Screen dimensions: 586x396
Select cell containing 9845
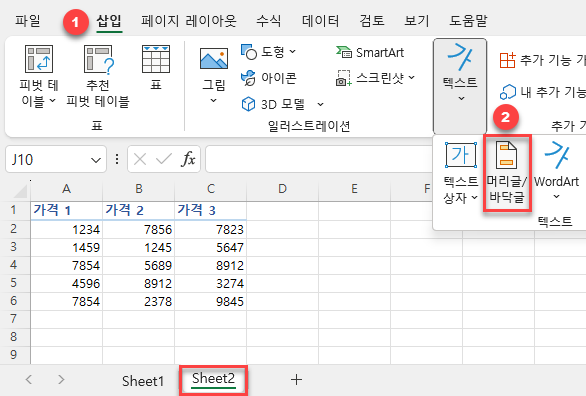click(x=211, y=301)
